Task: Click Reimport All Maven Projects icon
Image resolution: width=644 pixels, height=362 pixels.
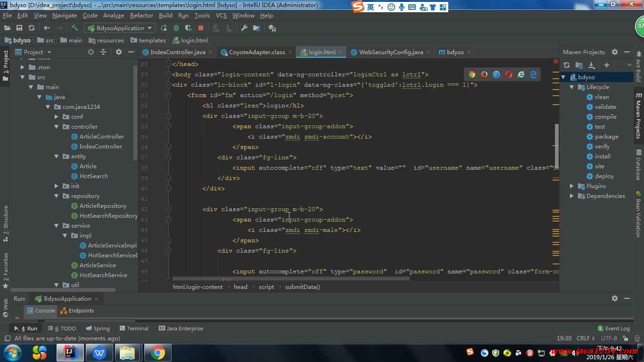Action: click(567, 65)
